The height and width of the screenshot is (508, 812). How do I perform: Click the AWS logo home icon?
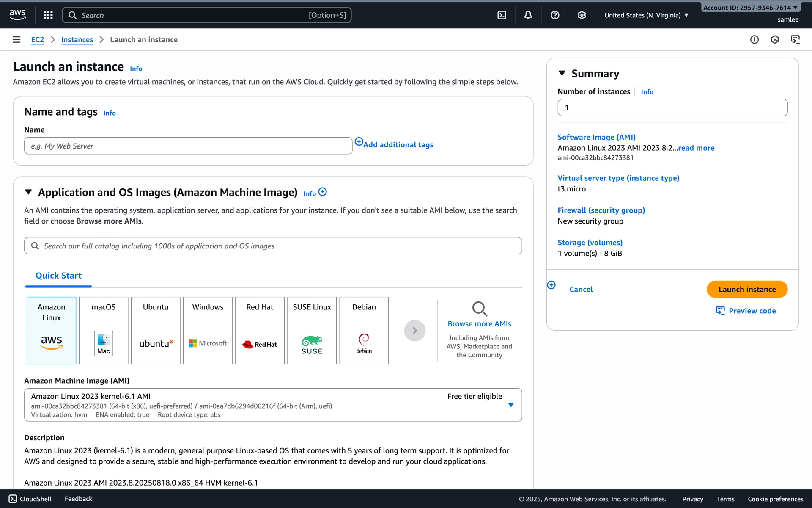click(x=17, y=15)
